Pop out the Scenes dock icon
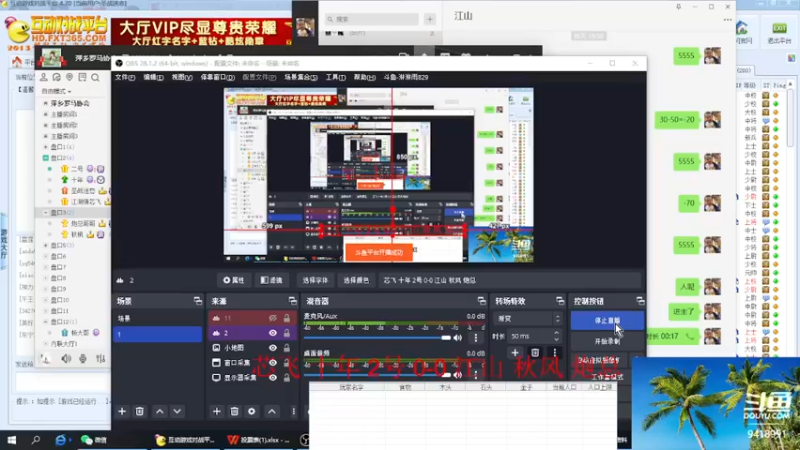The height and width of the screenshot is (450, 800). pyautogui.click(x=197, y=301)
